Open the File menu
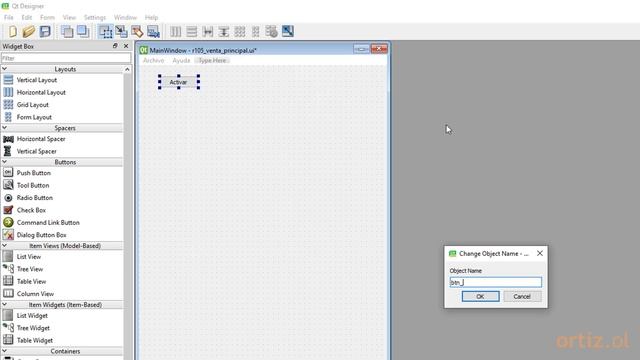Screen dimensions: 640x360 coord(9,18)
